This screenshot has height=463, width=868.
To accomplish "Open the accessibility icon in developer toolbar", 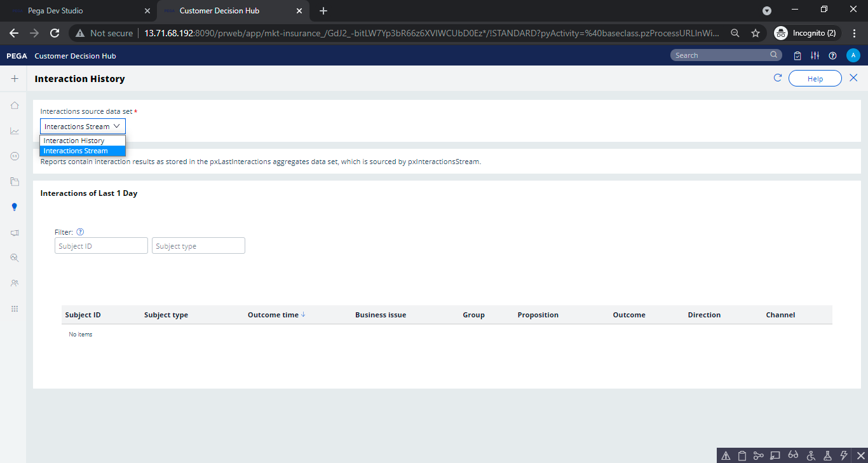I will (x=811, y=455).
